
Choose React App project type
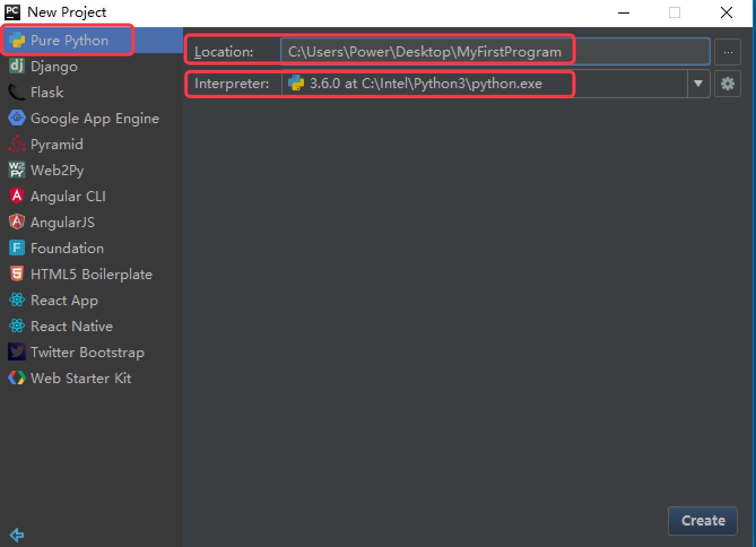click(64, 300)
